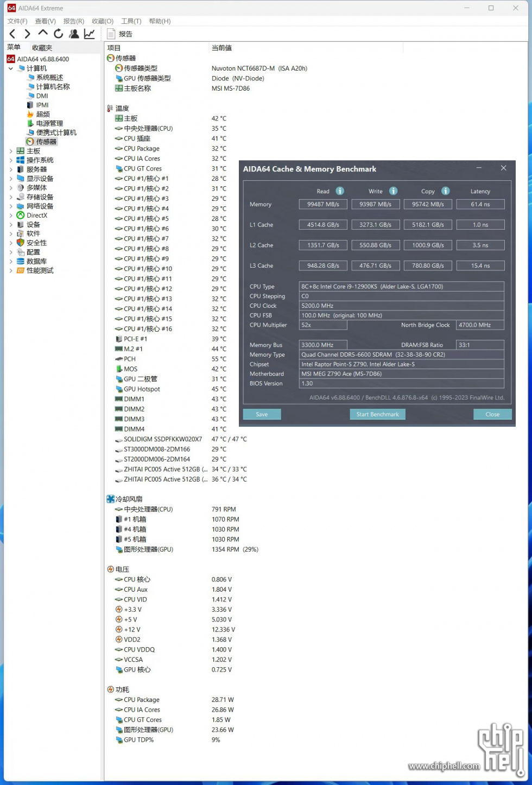Click the 温度 section header icon
Viewport: 532px width, 785px height.
[x=110, y=109]
